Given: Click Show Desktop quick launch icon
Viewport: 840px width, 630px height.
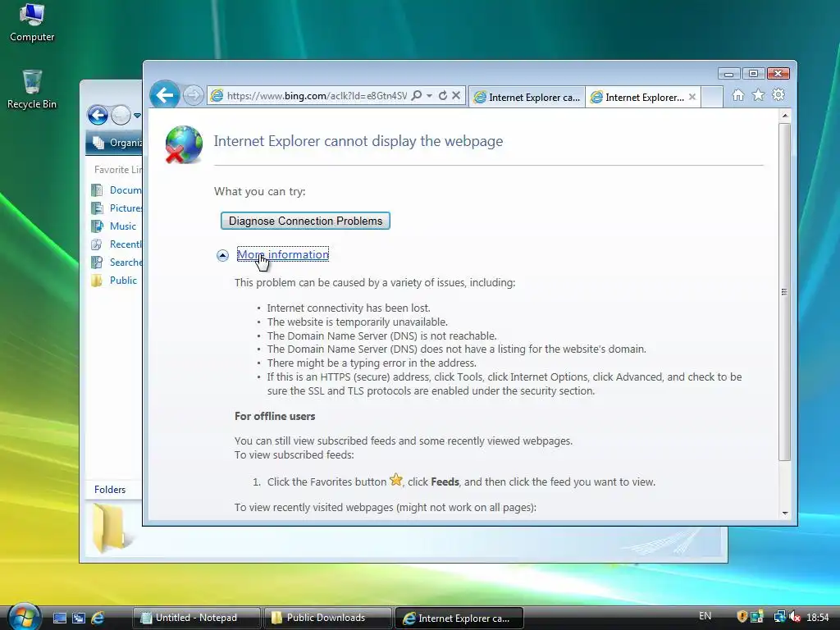Looking at the screenshot, I should [x=60, y=618].
